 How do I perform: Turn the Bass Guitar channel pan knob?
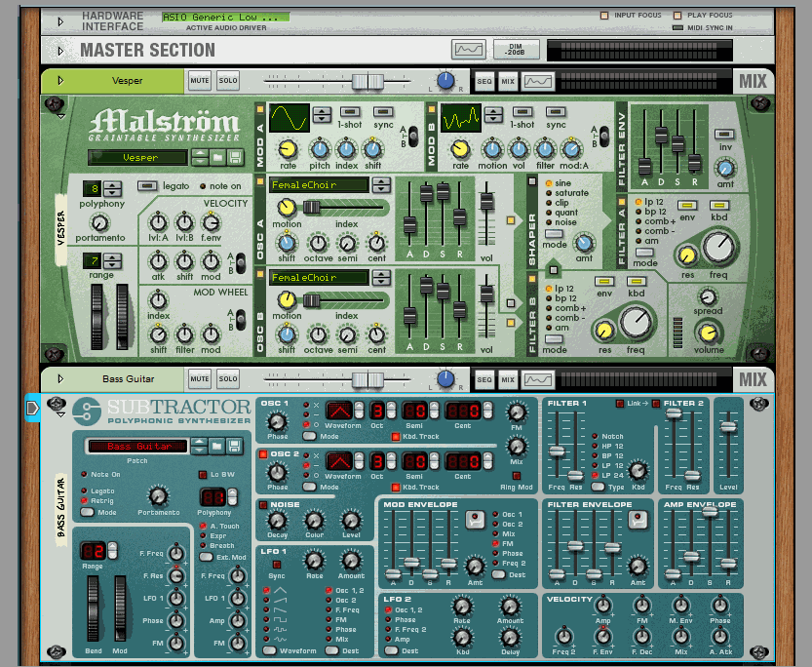coord(445,379)
